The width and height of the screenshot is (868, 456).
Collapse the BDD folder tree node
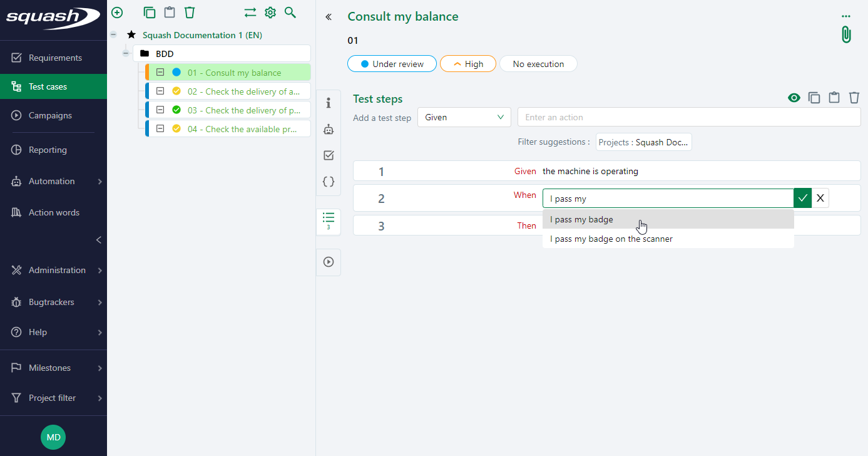pyautogui.click(x=126, y=54)
